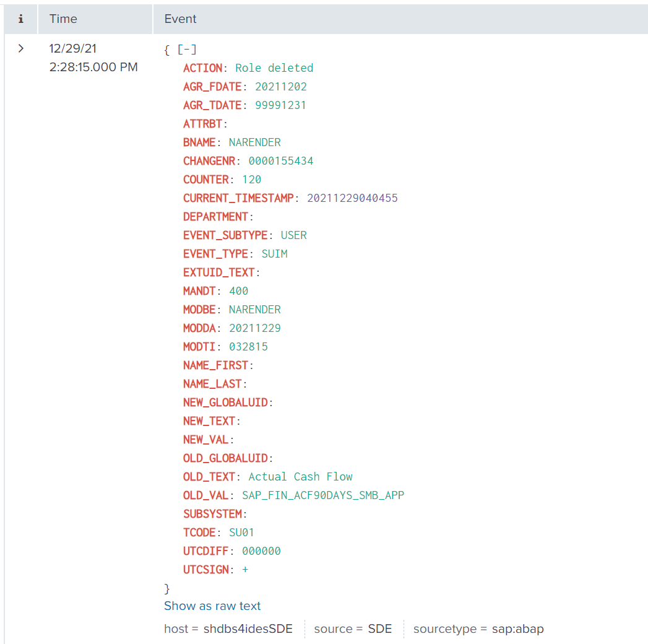Select the BNAME value NARENDER

254,142
